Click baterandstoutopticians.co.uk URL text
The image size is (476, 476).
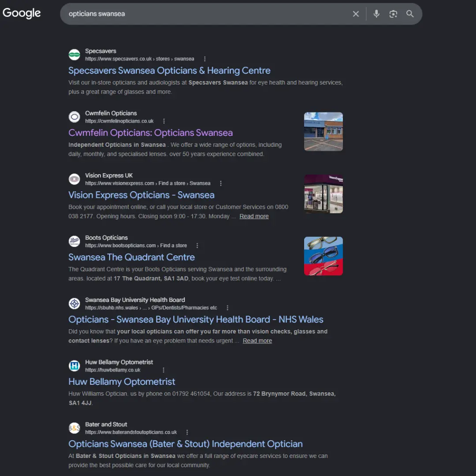[131, 432]
